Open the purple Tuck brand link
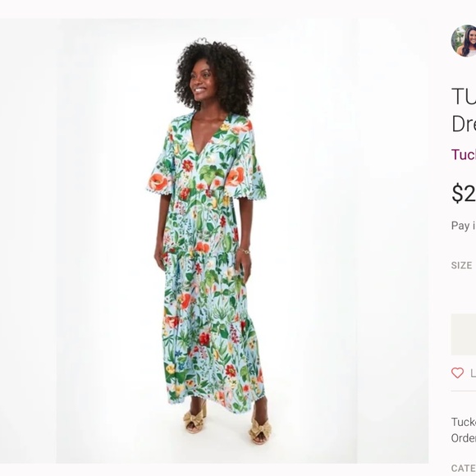This screenshot has width=476, height=476. click(464, 154)
